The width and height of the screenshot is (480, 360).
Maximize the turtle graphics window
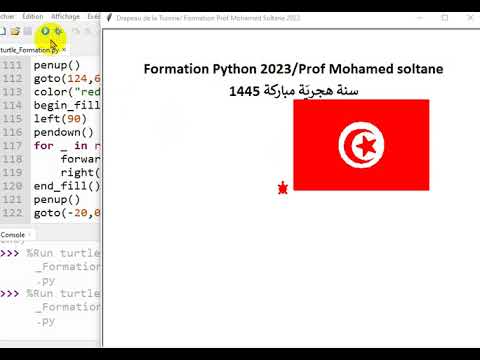click(445, 18)
